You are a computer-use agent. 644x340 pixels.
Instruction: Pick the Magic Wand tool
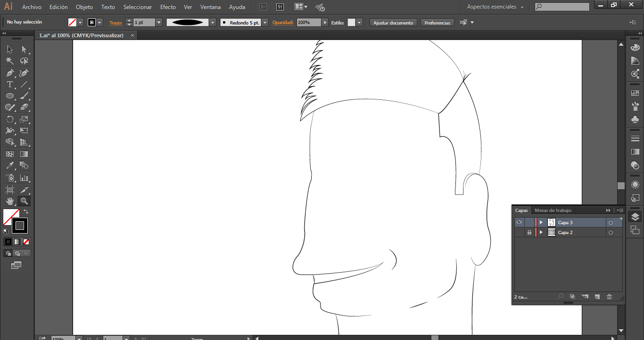coord(9,61)
